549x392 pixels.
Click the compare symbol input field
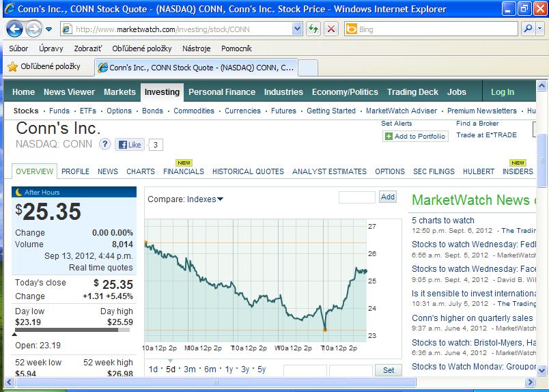[x=356, y=197]
